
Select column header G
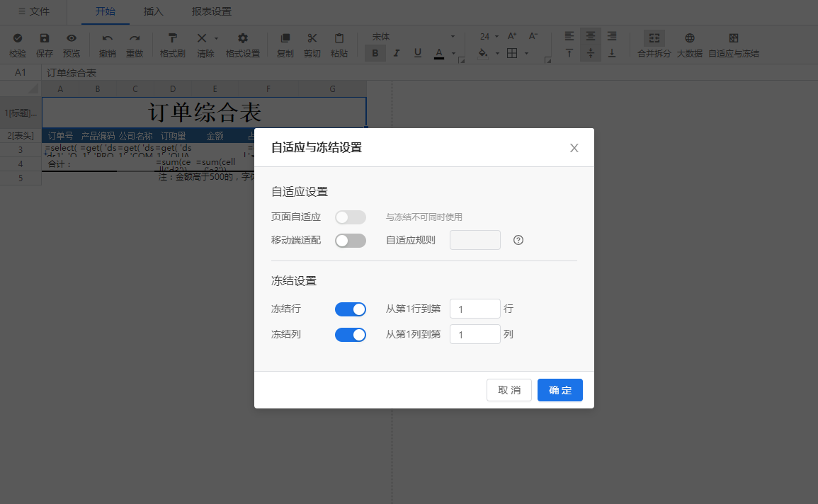(332, 88)
